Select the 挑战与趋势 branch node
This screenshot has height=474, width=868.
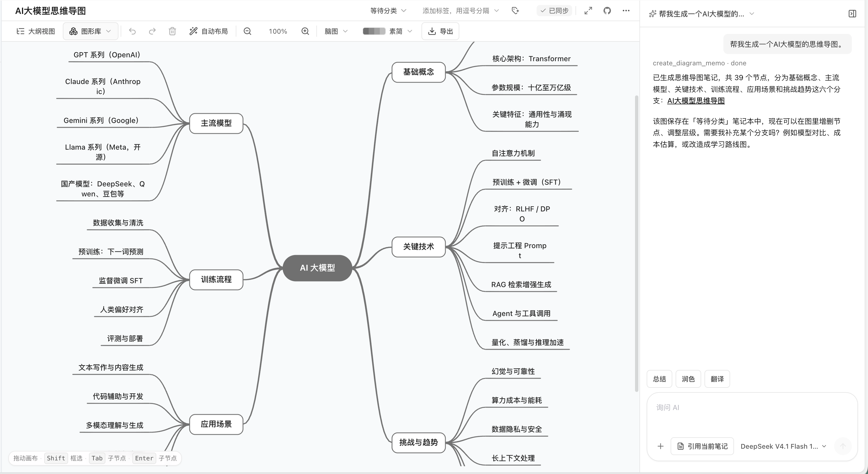(x=418, y=443)
